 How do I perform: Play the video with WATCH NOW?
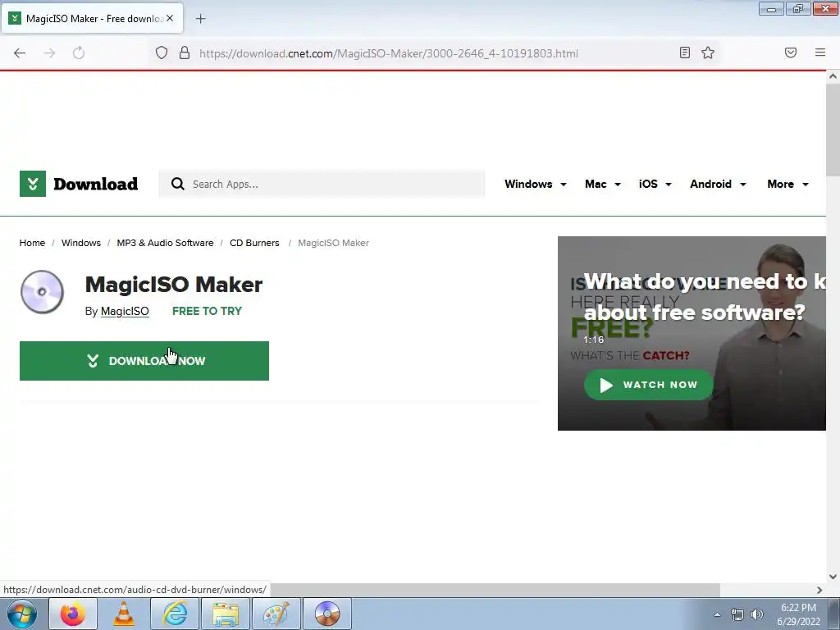649,385
